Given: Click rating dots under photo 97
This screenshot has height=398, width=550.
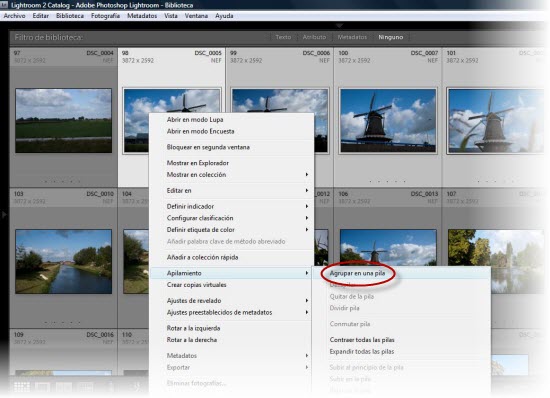Looking at the screenshot, I should point(62,181).
